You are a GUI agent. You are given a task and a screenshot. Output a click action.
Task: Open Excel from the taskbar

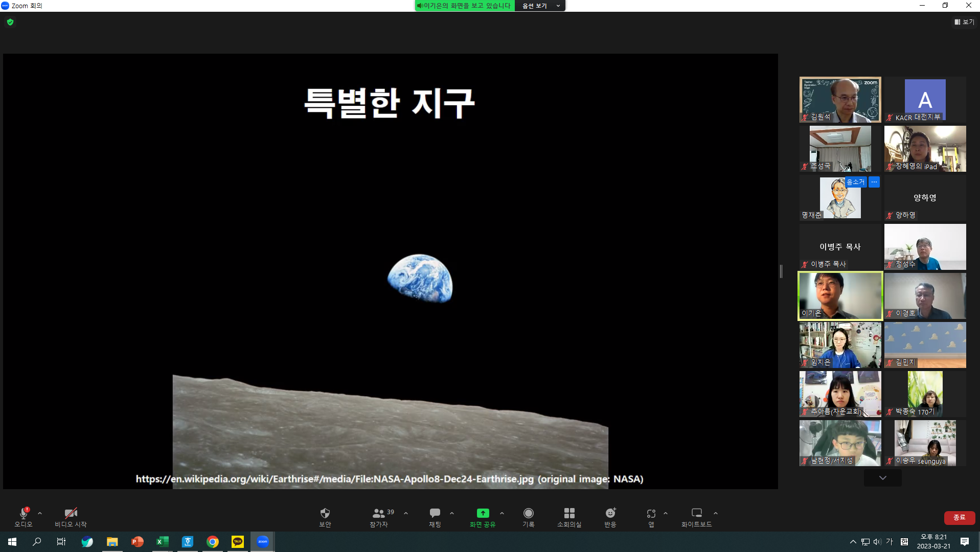coord(162,542)
